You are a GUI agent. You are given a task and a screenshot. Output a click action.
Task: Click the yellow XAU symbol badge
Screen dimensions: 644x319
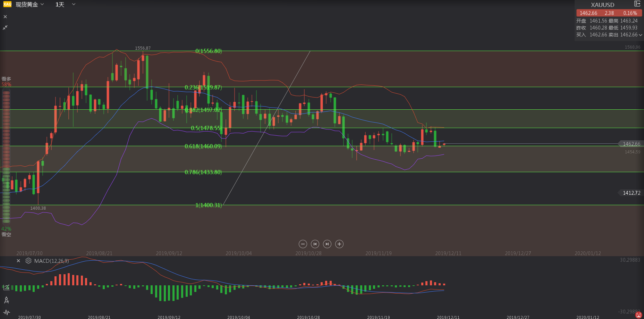point(7,4)
